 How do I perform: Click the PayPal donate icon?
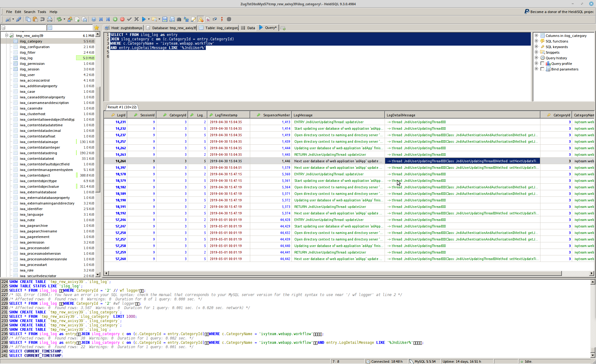coord(527,11)
